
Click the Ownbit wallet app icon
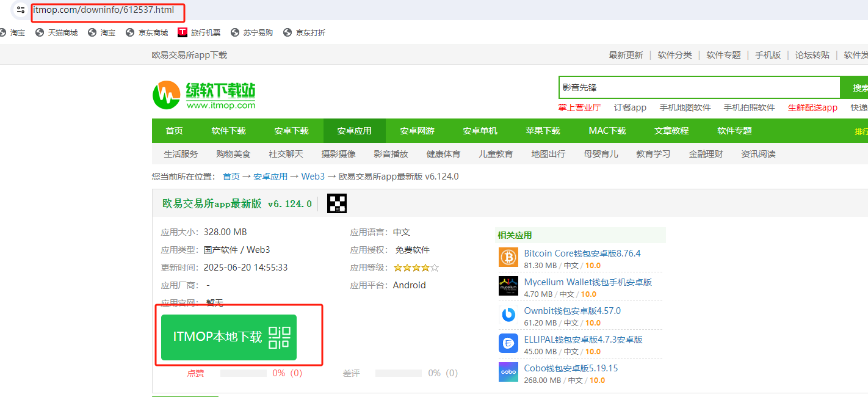(x=508, y=315)
